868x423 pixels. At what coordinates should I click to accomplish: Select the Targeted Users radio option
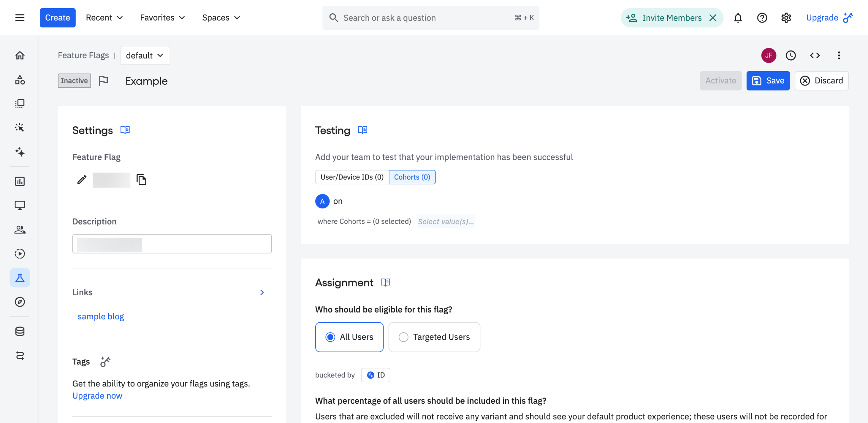[403, 337]
